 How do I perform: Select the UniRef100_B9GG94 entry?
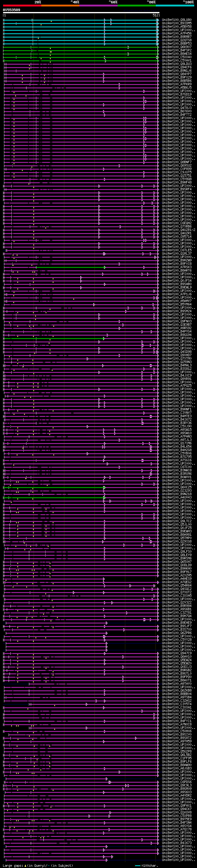pyautogui.click(x=177, y=335)
